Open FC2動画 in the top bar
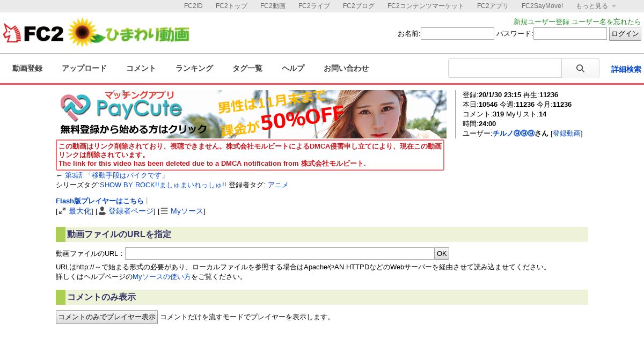 coord(273,6)
